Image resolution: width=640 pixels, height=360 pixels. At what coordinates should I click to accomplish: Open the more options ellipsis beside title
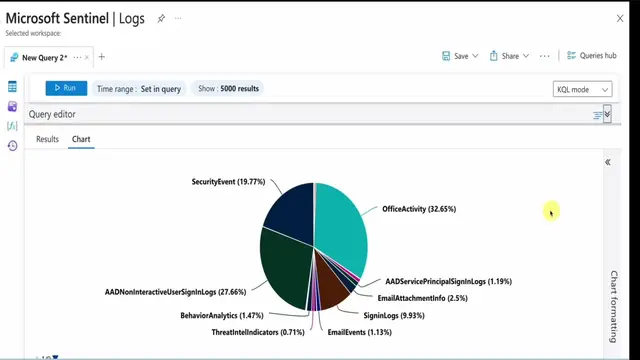178,18
